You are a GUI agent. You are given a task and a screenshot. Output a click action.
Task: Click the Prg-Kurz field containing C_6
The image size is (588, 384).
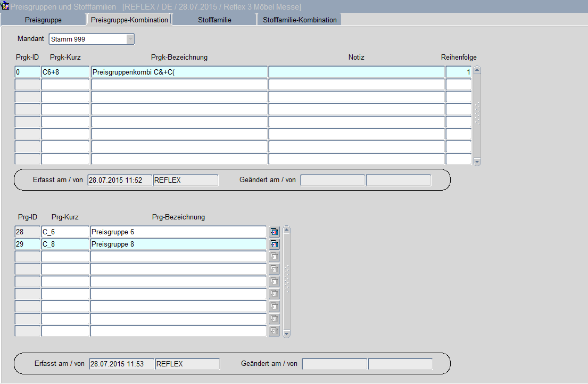[65, 232]
